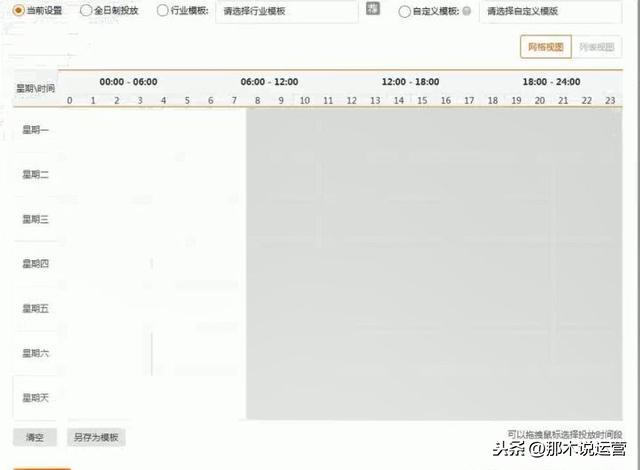Click the 清空 button

pyautogui.click(x=35, y=437)
